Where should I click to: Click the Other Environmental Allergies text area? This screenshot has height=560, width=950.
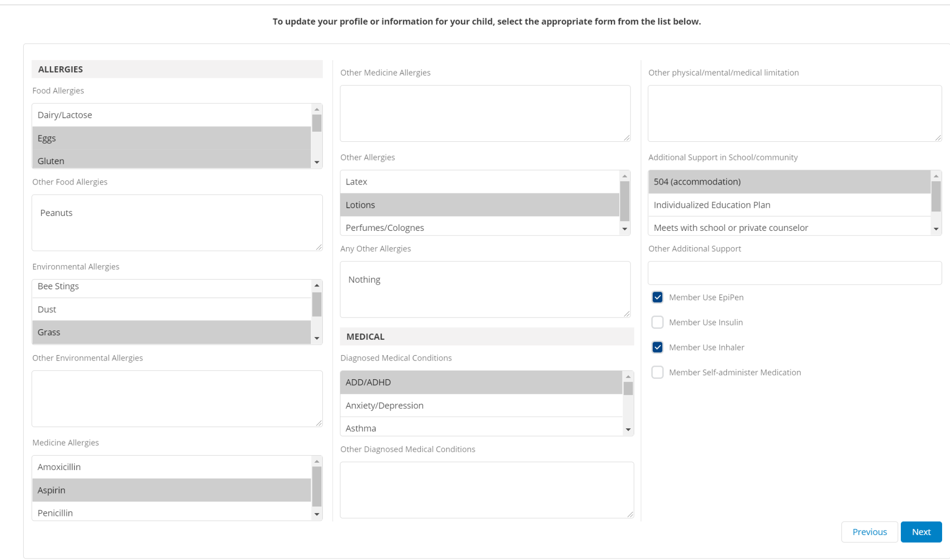[177, 398]
